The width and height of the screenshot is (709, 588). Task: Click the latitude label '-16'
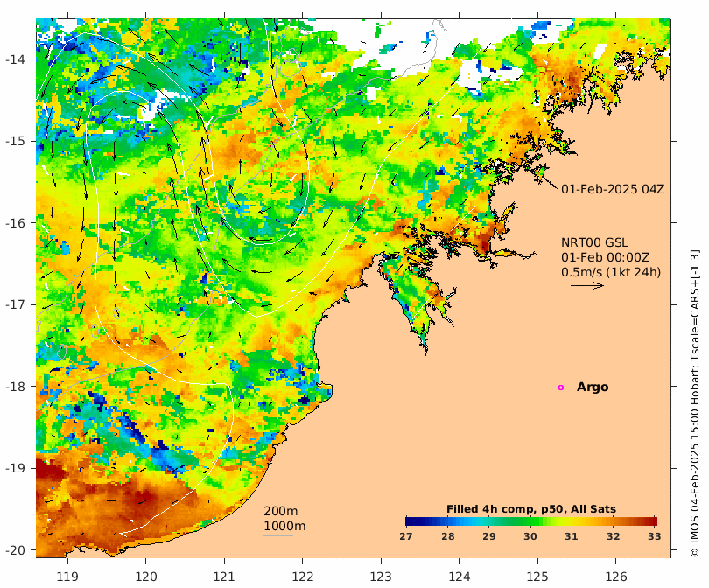pos(16,223)
